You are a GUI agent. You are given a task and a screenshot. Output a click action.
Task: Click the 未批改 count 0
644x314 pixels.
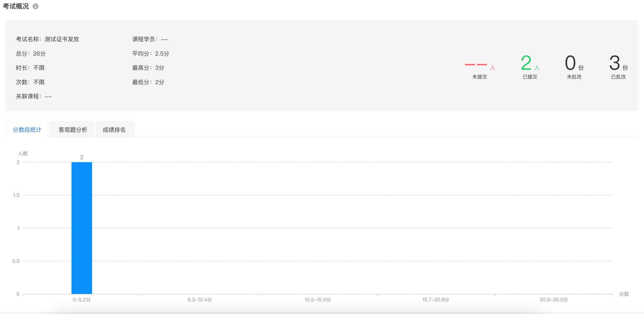(570, 63)
